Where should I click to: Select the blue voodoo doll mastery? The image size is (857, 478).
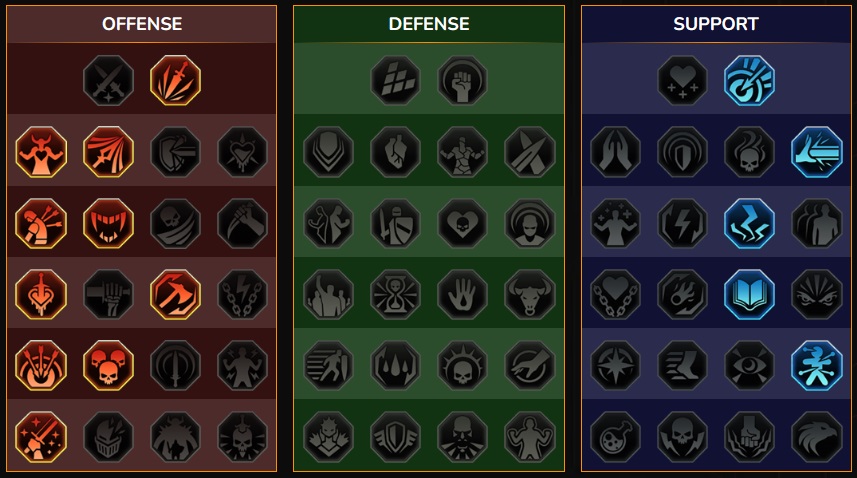click(817, 365)
